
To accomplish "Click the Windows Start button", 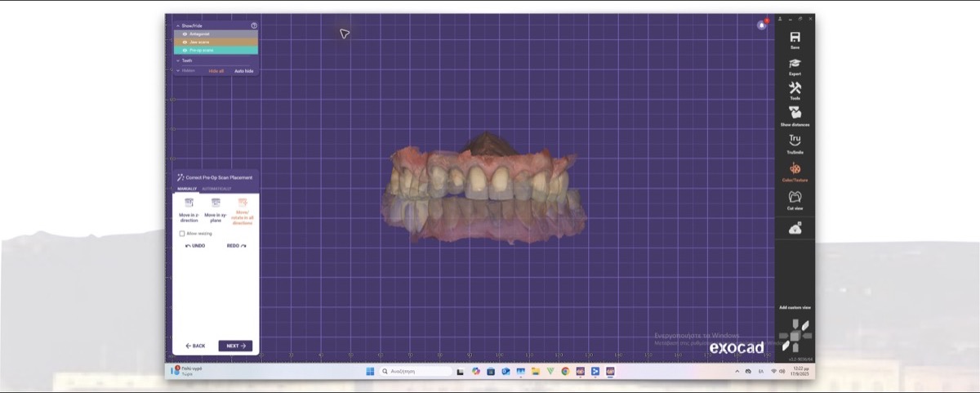I will click(369, 371).
